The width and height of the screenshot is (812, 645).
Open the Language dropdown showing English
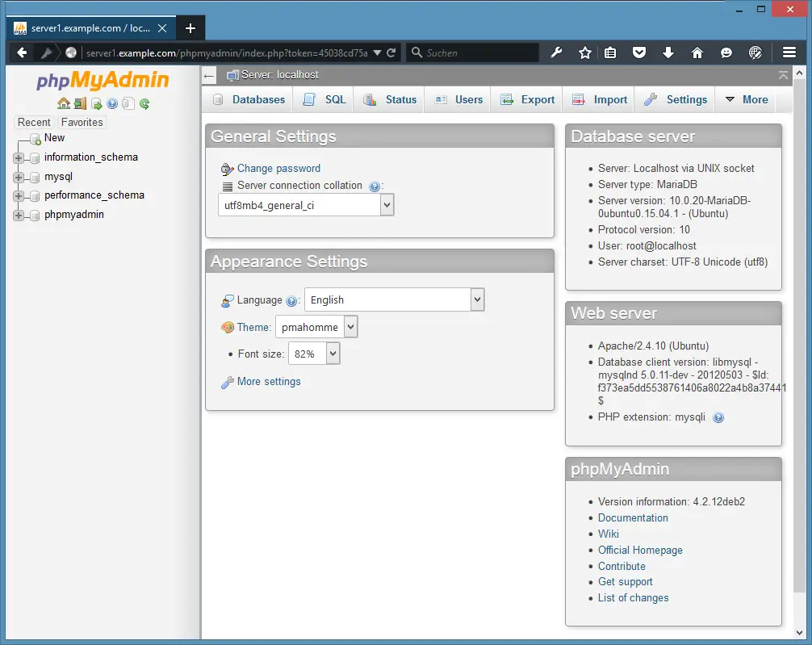395,300
